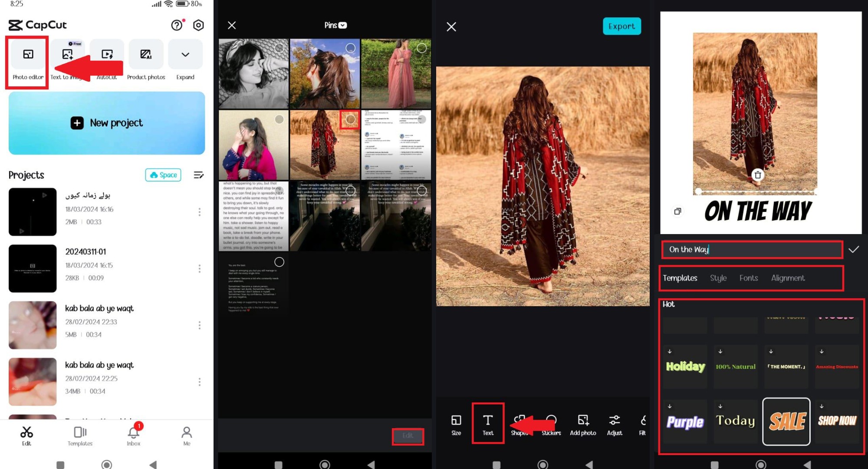868x469 pixels.
Task: Switch to the Fonts tab
Action: click(749, 278)
